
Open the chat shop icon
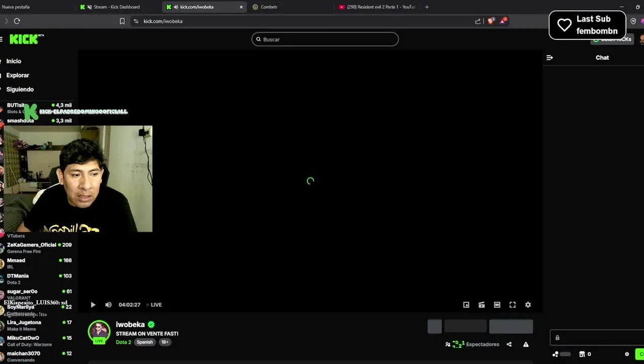[582, 354]
